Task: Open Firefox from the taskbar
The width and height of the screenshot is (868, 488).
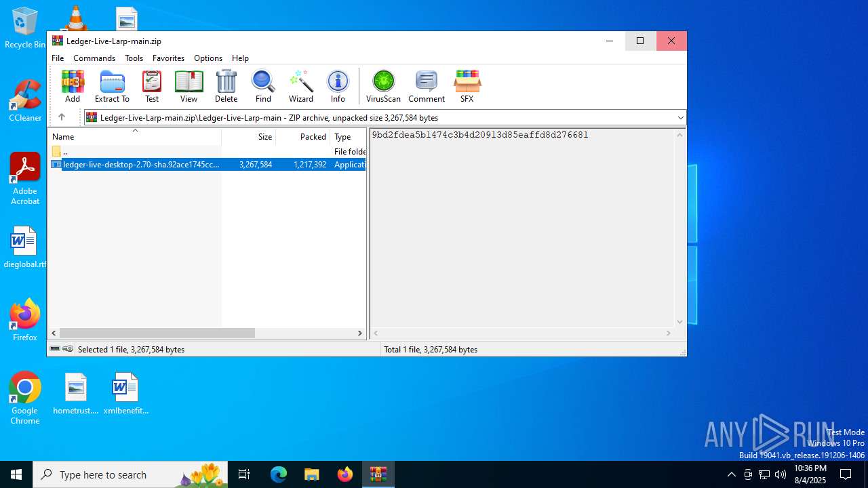Action: coord(344,474)
